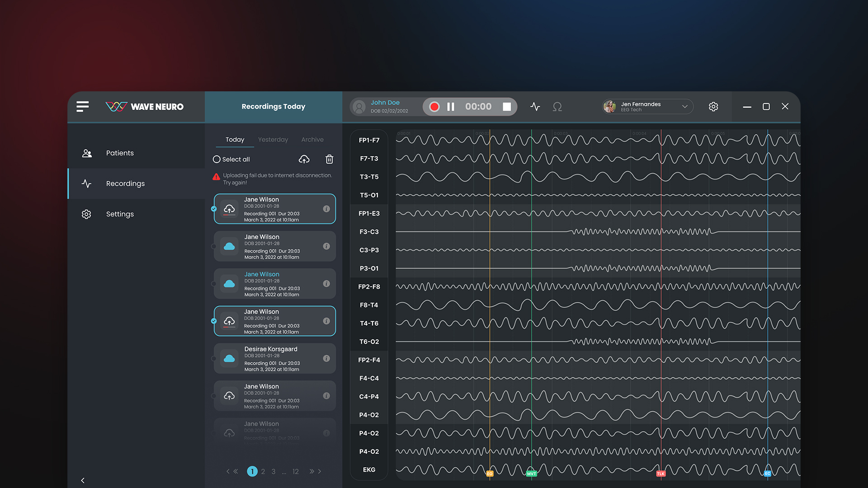Select the FP1-F7 channel label

tap(369, 140)
